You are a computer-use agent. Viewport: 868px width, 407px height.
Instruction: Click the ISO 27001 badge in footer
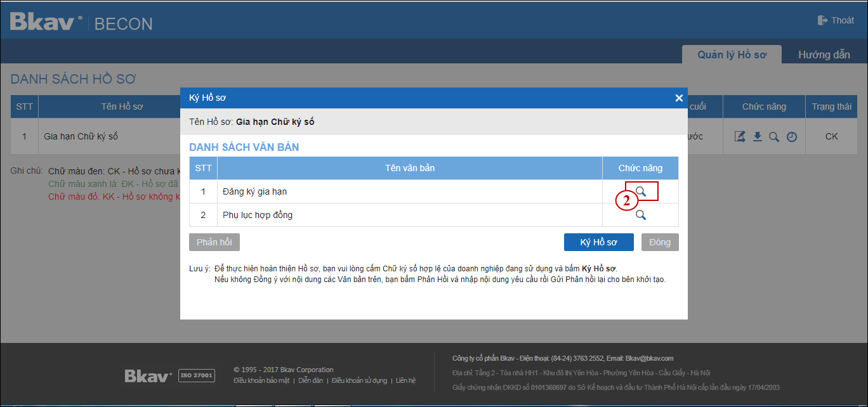(x=197, y=376)
